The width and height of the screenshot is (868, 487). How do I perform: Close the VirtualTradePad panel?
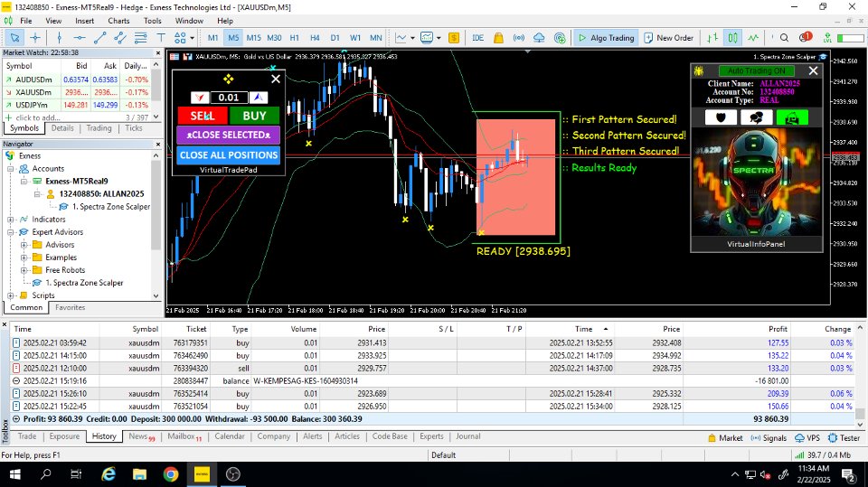point(276,80)
